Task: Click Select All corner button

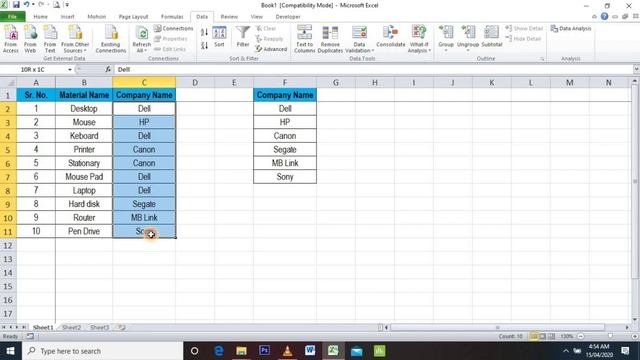Action: (8, 82)
